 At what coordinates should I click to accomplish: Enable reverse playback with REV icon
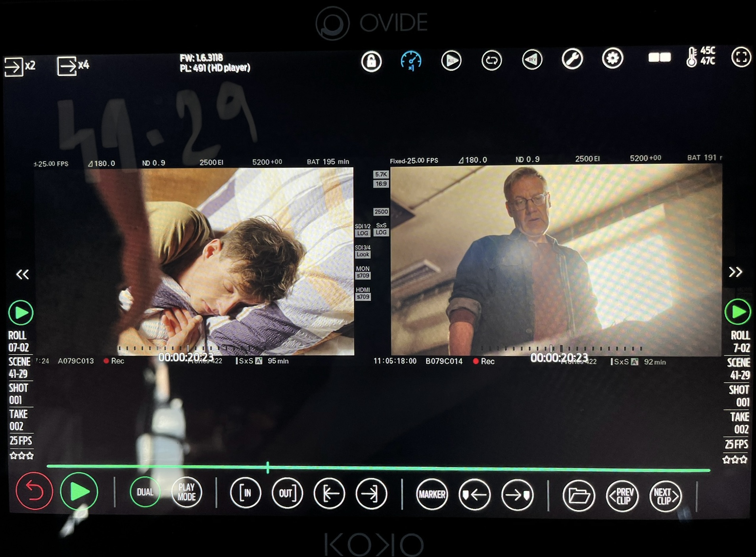pyautogui.click(x=532, y=60)
